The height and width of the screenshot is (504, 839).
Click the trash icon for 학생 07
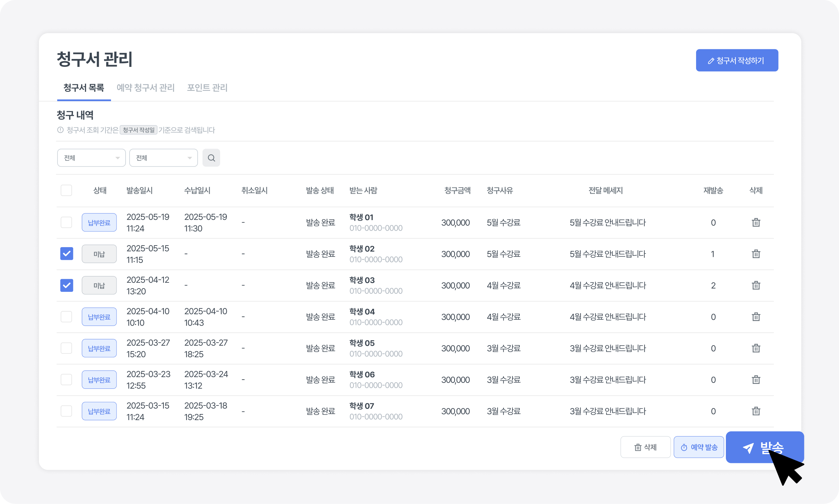pyautogui.click(x=756, y=411)
